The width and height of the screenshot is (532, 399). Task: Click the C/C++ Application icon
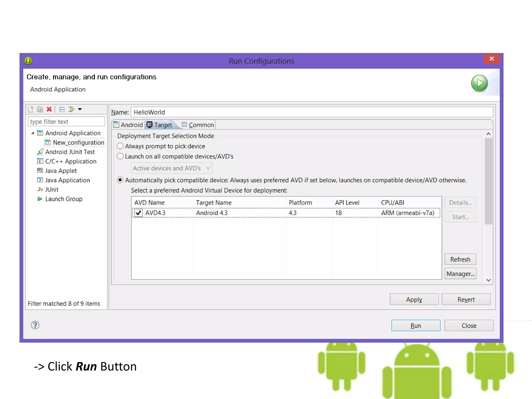click(x=40, y=161)
